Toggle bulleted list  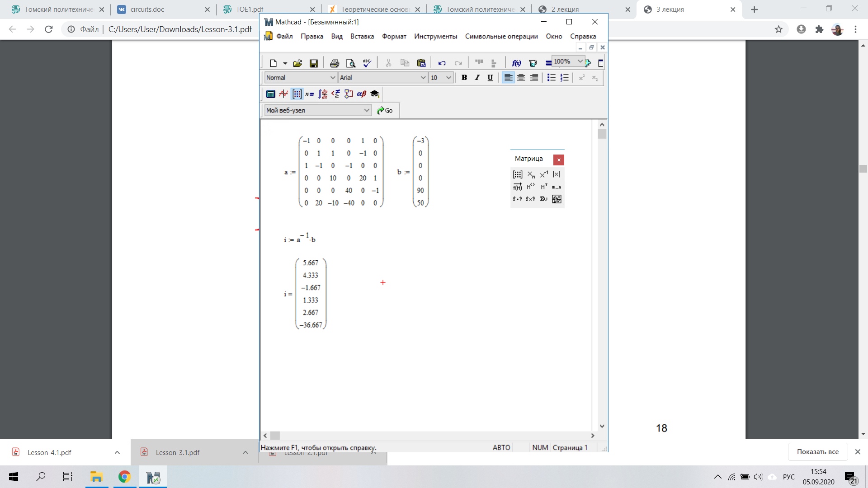click(x=551, y=78)
